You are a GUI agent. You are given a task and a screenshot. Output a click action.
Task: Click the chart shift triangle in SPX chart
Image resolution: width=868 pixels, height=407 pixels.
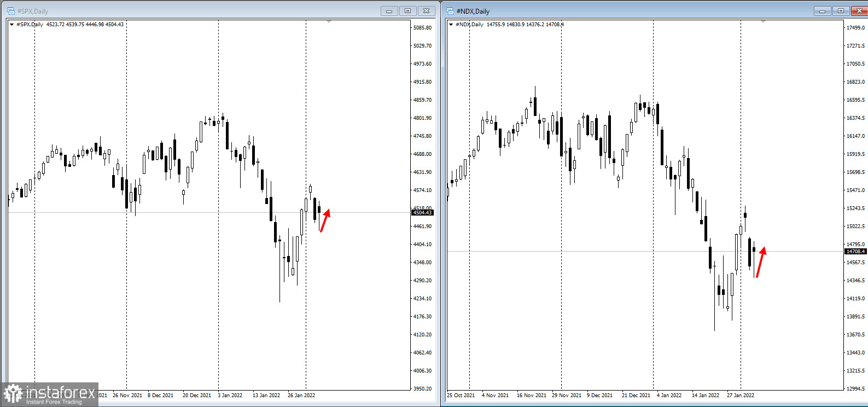click(329, 21)
